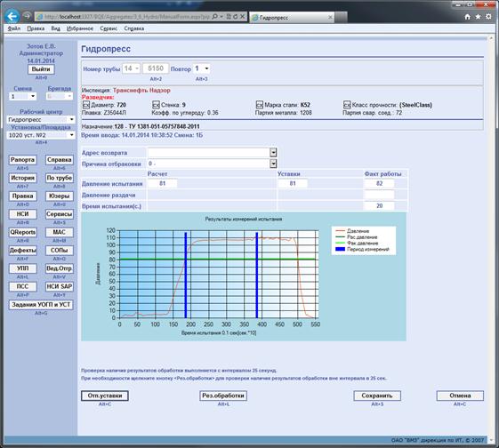Click the УПП button
Image resolution: width=499 pixels, height=448 pixels.
click(22, 268)
